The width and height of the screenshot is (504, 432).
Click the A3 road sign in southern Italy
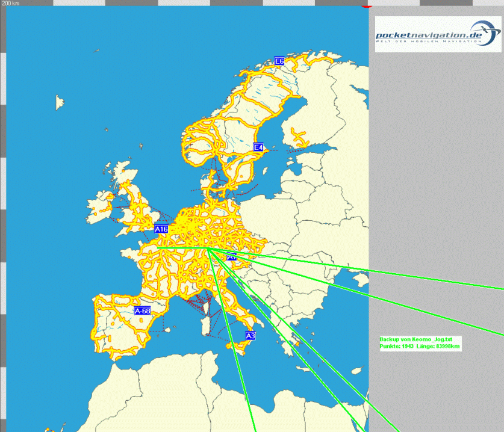250,336
